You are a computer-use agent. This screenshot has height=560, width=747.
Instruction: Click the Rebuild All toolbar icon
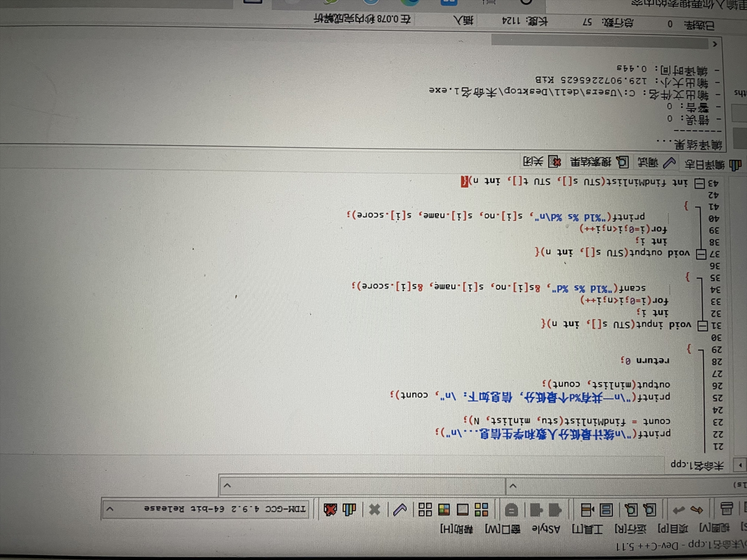[425, 509]
